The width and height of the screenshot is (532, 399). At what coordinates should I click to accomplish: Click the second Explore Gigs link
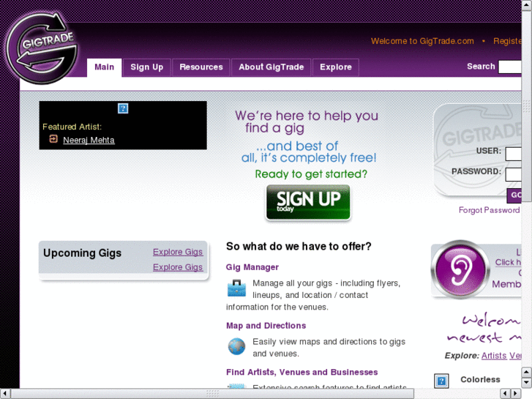click(178, 267)
